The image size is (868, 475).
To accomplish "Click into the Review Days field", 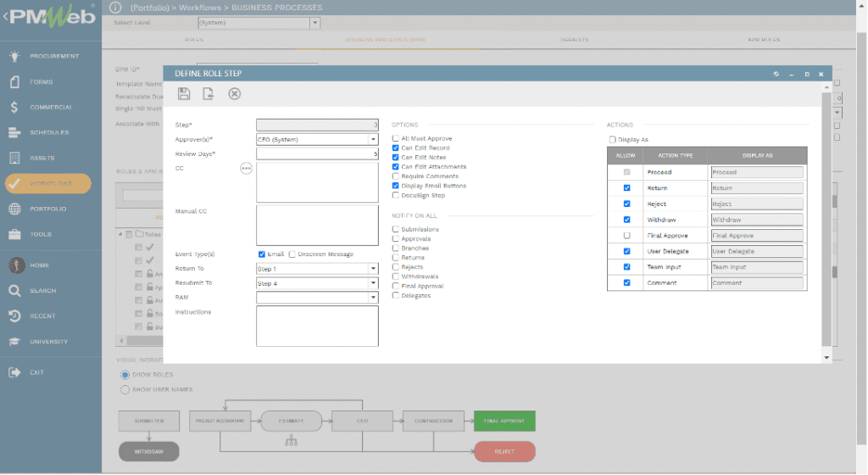I will tap(317, 154).
